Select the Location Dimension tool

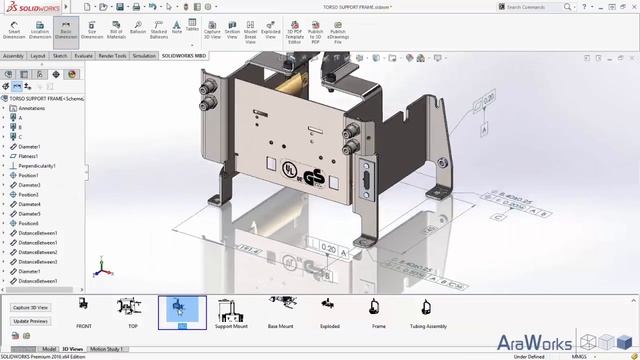[x=40, y=30]
